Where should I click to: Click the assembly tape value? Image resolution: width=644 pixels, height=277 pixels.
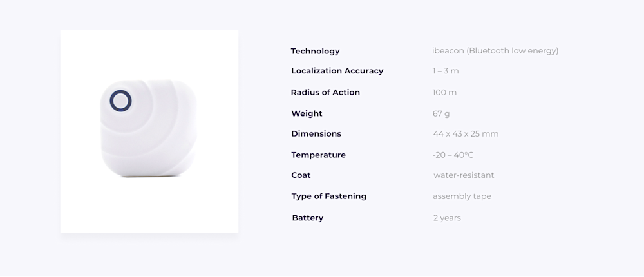(462, 197)
